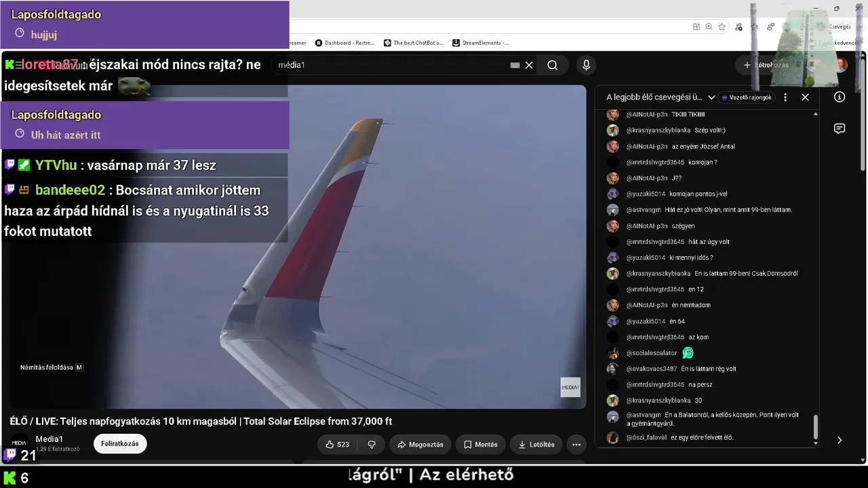Click the zoom magnifier icon in address bar
868x488 pixels.
(709, 26)
